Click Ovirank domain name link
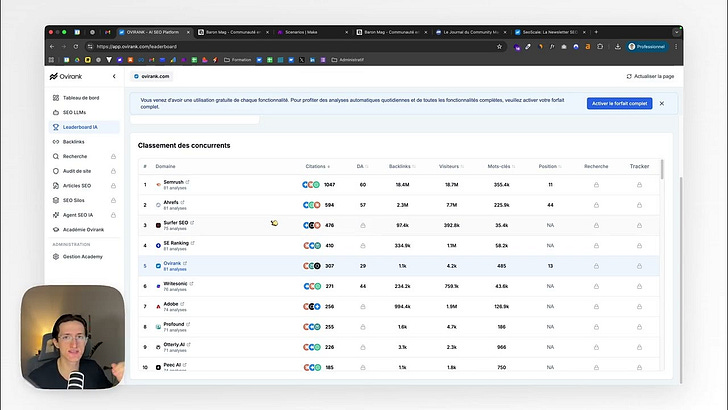 [172, 263]
